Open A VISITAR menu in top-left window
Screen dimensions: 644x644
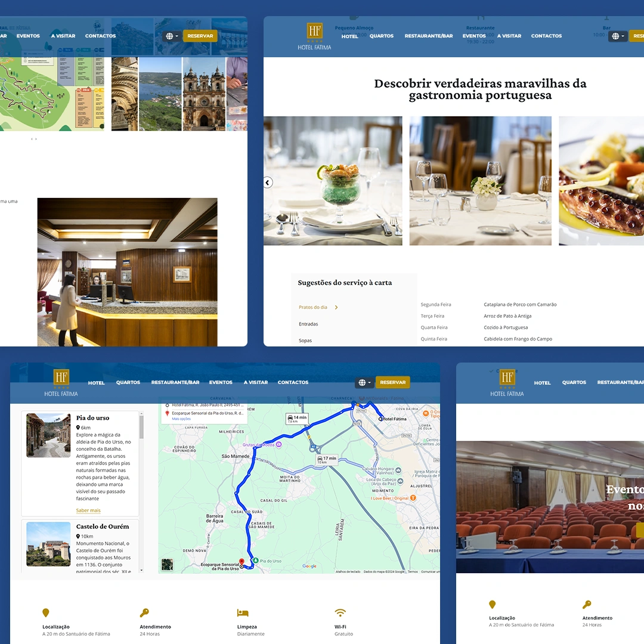point(63,36)
